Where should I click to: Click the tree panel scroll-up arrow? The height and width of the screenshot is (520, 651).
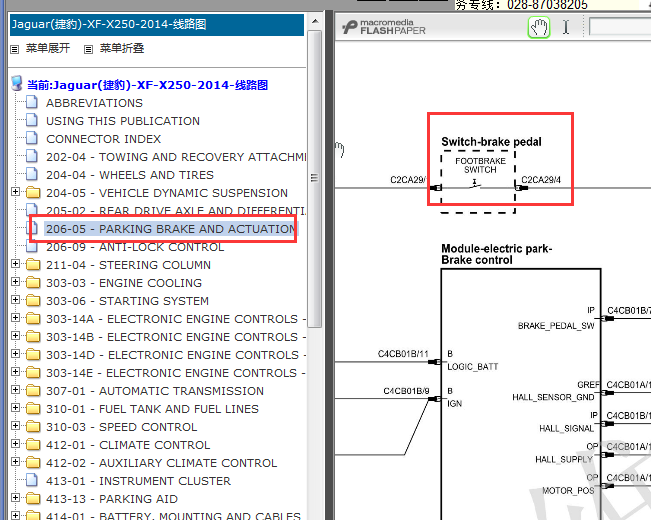pyautogui.click(x=315, y=21)
